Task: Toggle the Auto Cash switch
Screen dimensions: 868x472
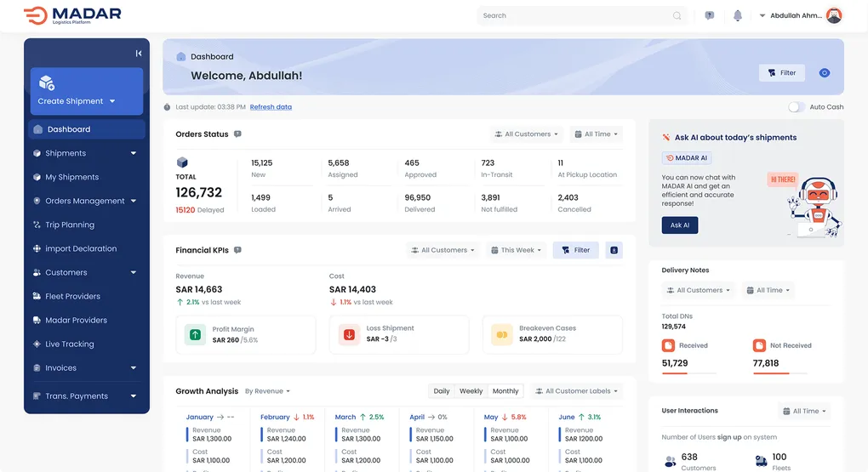Action: [796, 107]
